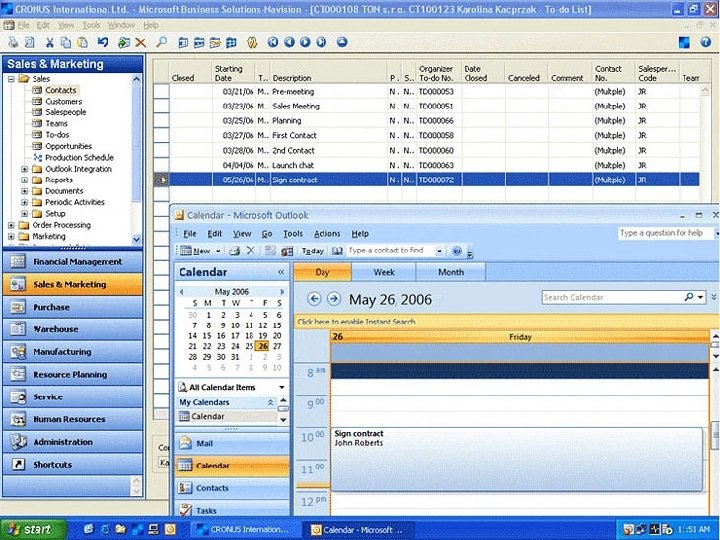Screen dimensions: 720x540
Task: Open the Financial Management module
Action: click(x=73, y=262)
